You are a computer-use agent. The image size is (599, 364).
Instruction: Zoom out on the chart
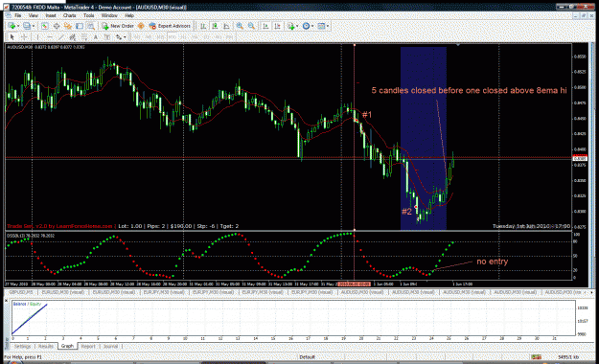pos(251,26)
